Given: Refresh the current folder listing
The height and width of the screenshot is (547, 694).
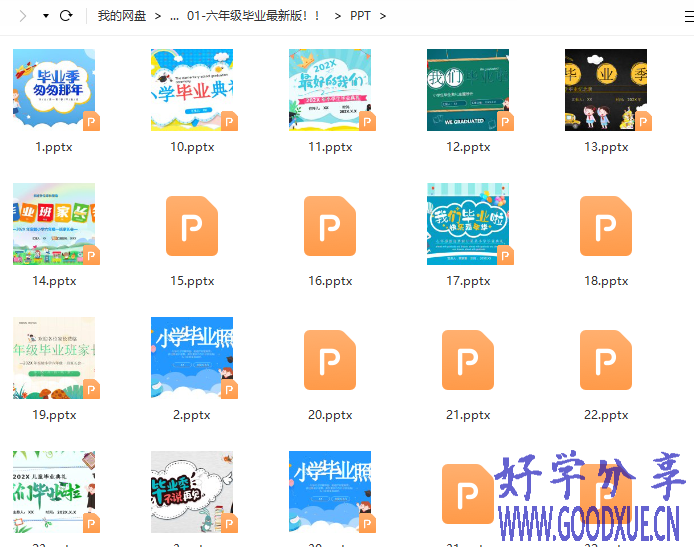Looking at the screenshot, I should click(x=66, y=16).
